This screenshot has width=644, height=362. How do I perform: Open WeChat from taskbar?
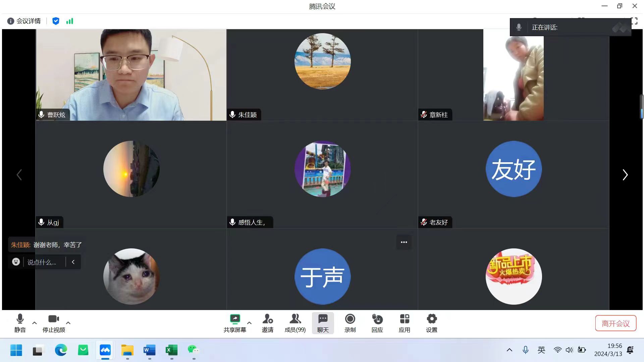point(194,350)
